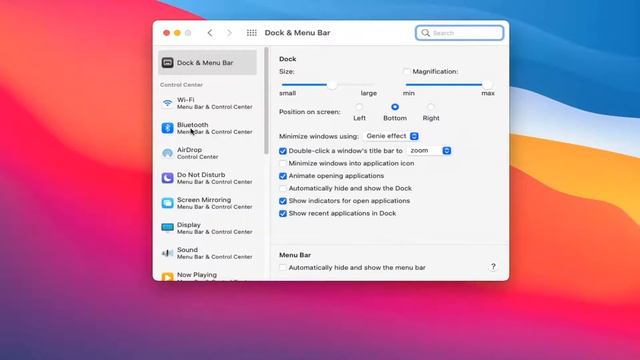
Task: Enable the Magnification checkbox
Action: coord(407,71)
